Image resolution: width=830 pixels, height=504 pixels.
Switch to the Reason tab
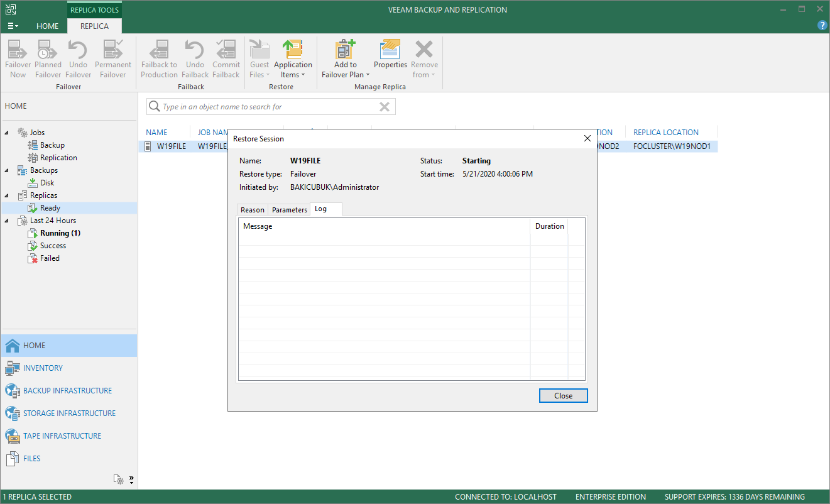[x=253, y=210]
